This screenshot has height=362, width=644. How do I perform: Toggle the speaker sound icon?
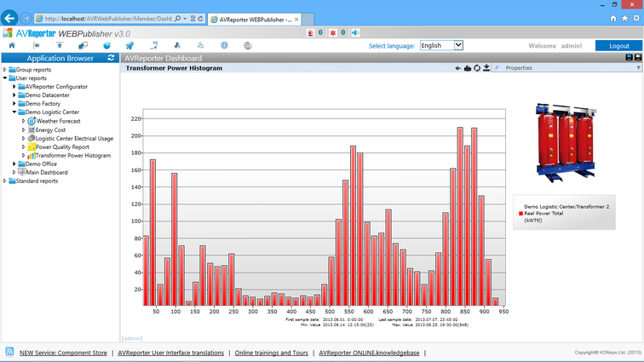pos(356,33)
